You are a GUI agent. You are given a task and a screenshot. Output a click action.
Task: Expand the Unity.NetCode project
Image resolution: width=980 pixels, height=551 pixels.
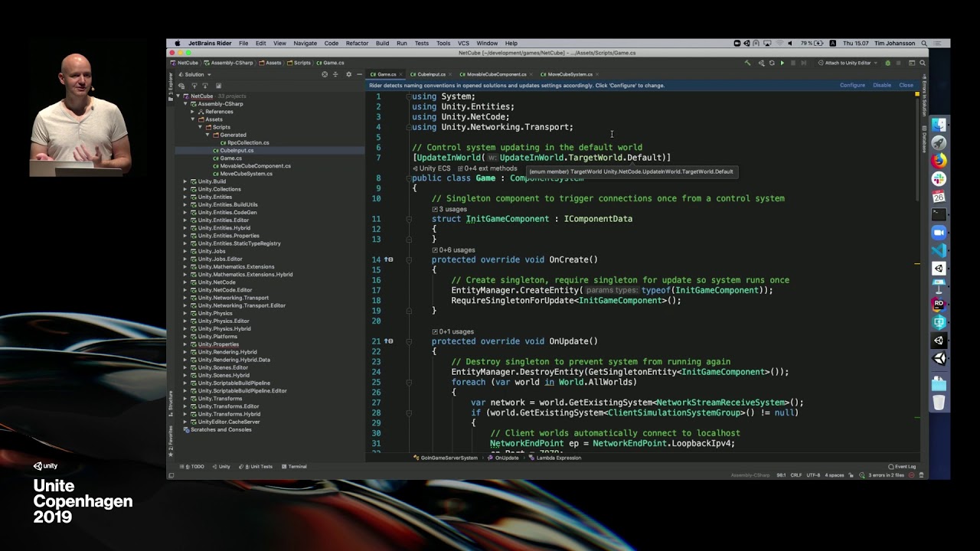click(x=185, y=282)
